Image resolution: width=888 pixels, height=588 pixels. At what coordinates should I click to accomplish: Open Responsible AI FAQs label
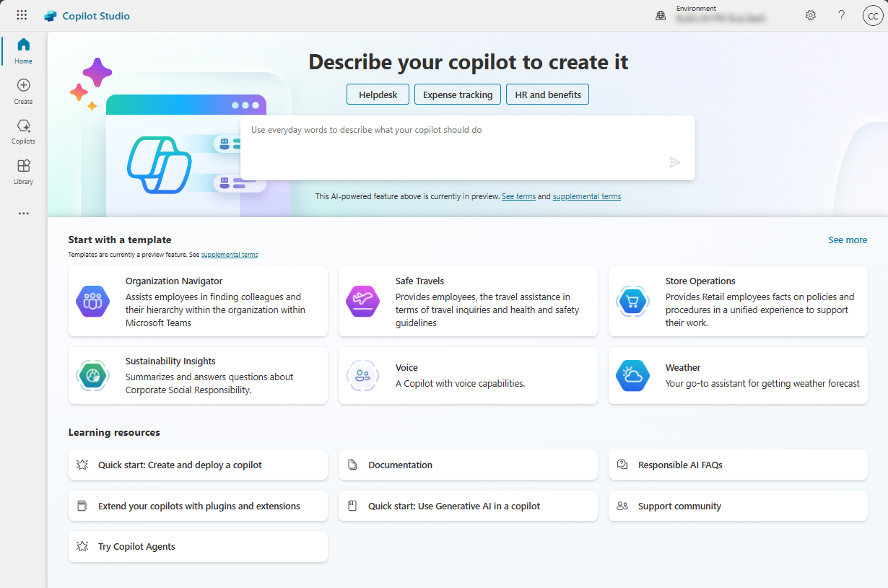coord(680,465)
